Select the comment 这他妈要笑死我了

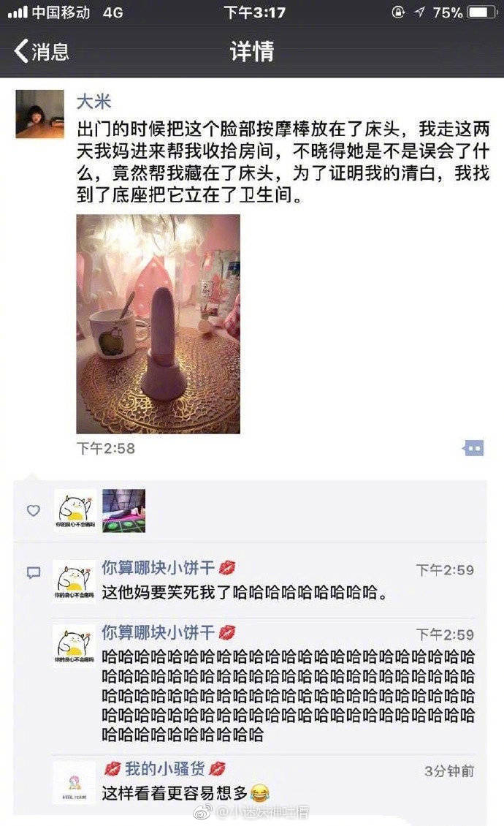[x=245, y=593]
